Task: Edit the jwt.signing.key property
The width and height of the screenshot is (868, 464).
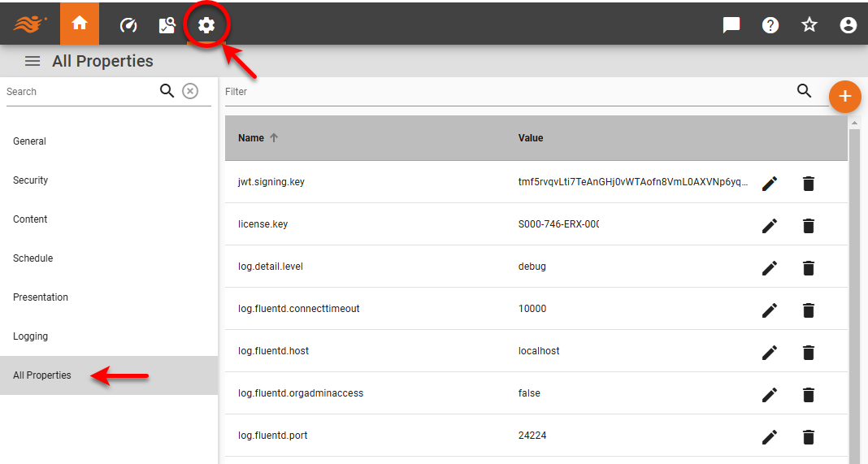Action: (770, 184)
